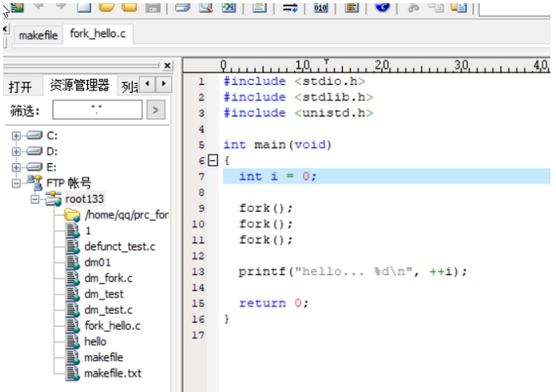Image resolution: width=556 pixels, height=392 pixels.
Task: Toggle column mode in the toolbar
Action: coord(351,7)
